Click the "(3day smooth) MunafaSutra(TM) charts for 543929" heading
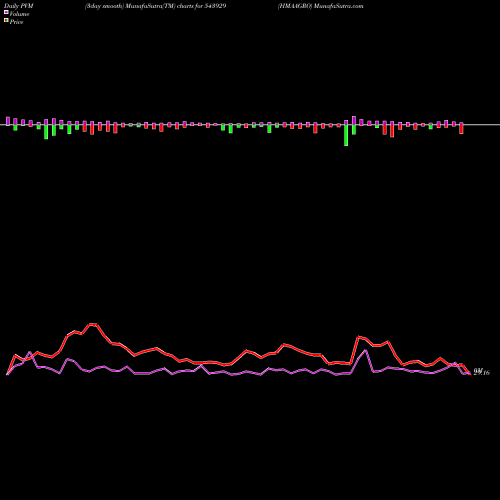Image resolution: width=500 pixels, height=500 pixels. [156, 6]
